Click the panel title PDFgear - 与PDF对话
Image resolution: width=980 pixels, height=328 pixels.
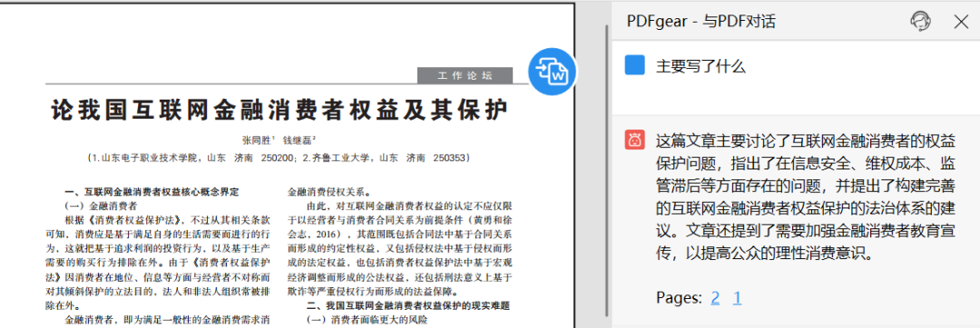point(701,22)
